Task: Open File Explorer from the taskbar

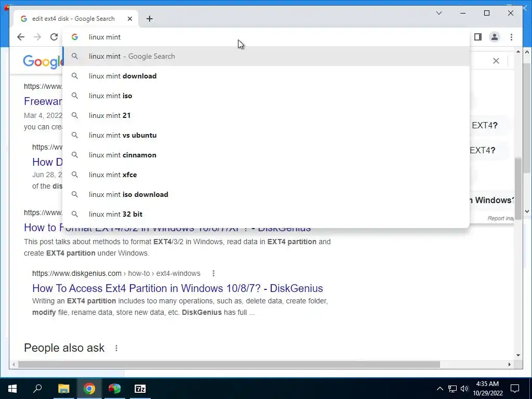Action: [x=63, y=389]
